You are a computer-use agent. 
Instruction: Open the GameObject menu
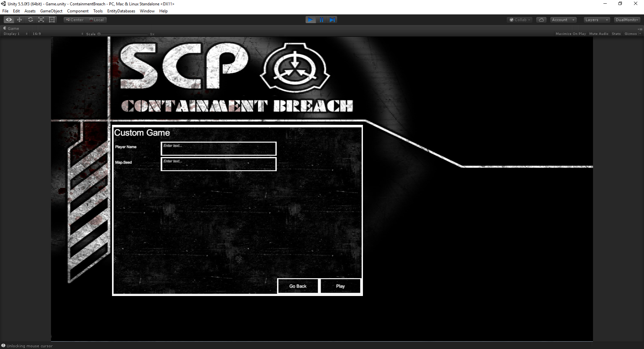(51, 11)
